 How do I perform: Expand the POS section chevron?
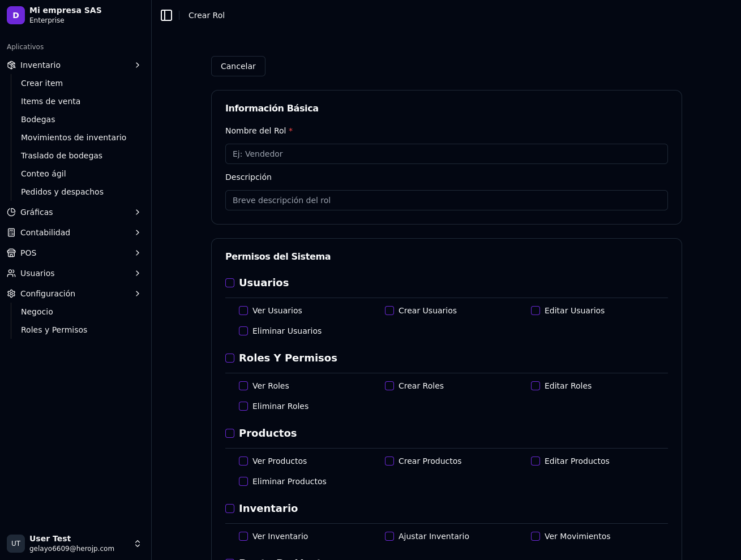[138, 253]
